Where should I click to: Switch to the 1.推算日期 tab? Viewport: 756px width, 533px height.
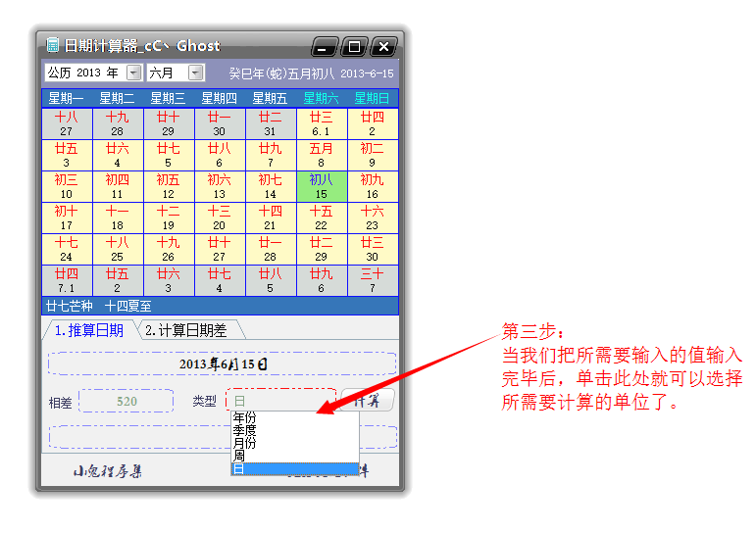point(88,330)
